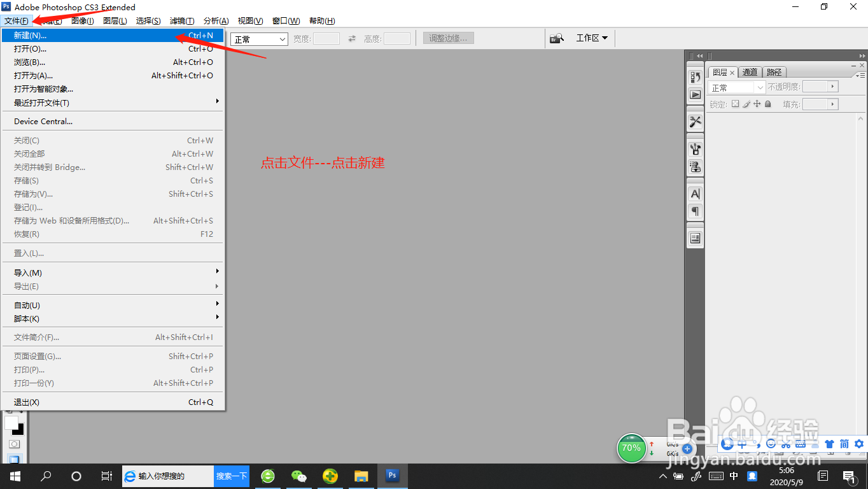The width and height of the screenshot is (868, 489).
Task: Set the foreground color swatch
Action: (11, 422)
